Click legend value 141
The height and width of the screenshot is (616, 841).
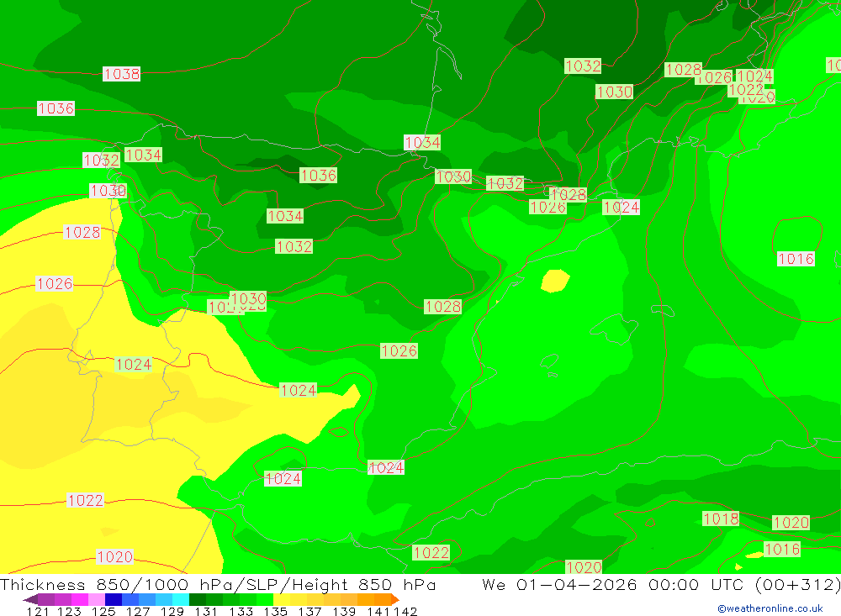pos(378,611)
